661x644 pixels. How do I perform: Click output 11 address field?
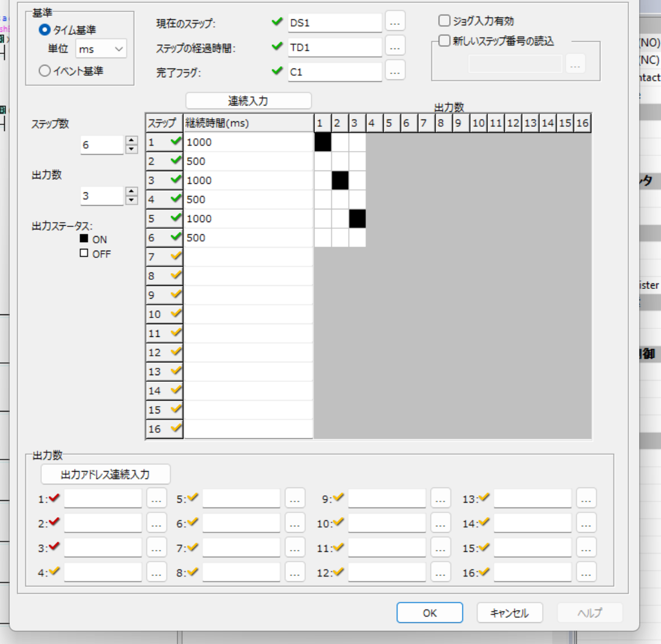tap(387, 547)
